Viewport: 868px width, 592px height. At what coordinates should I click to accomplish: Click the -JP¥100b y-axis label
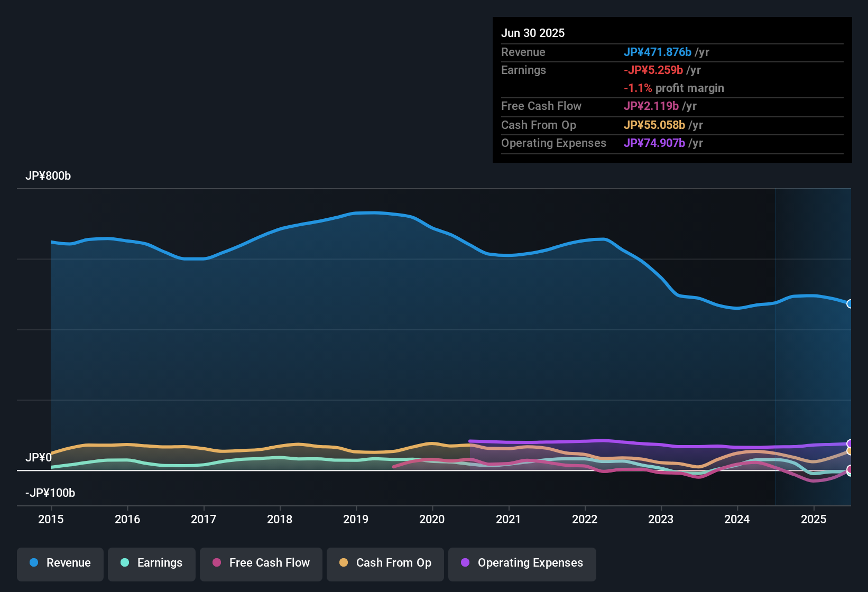click(50, 493)
